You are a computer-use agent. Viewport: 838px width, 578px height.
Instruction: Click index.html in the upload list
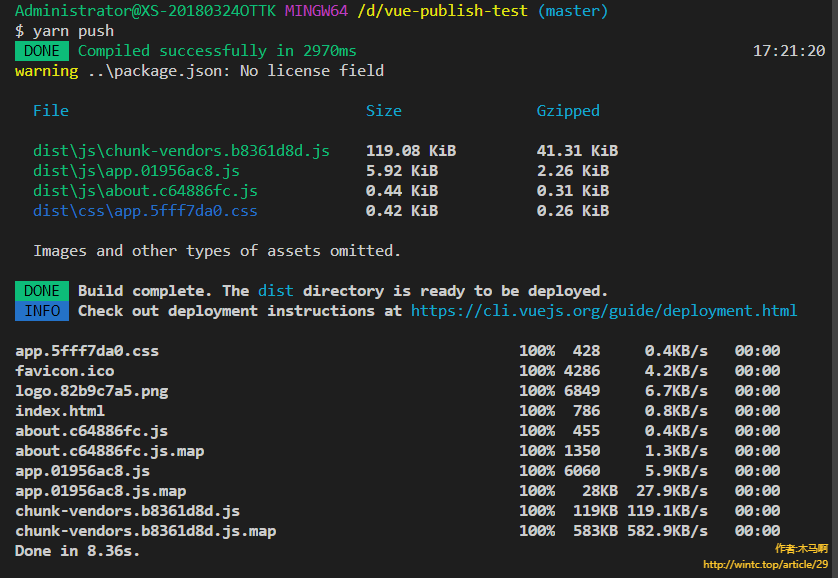click(59, 411)
